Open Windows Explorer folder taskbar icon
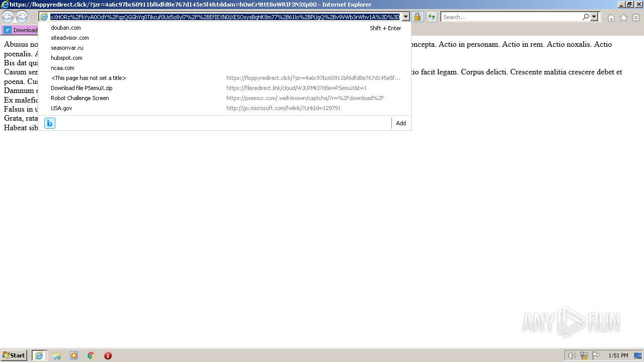This screenshot has width=644, height=362. (x=57, y=355)
